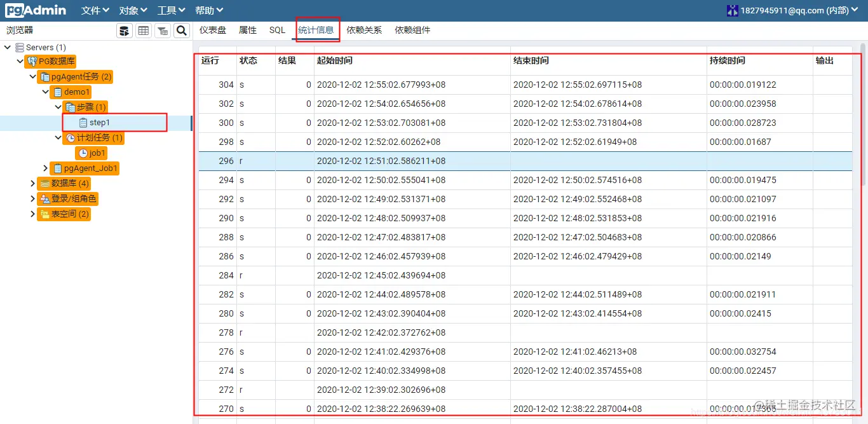This screenshot has width=868, height=424.
Task: Click the search objects magnifier icon
Action: (x=182, y=31)
